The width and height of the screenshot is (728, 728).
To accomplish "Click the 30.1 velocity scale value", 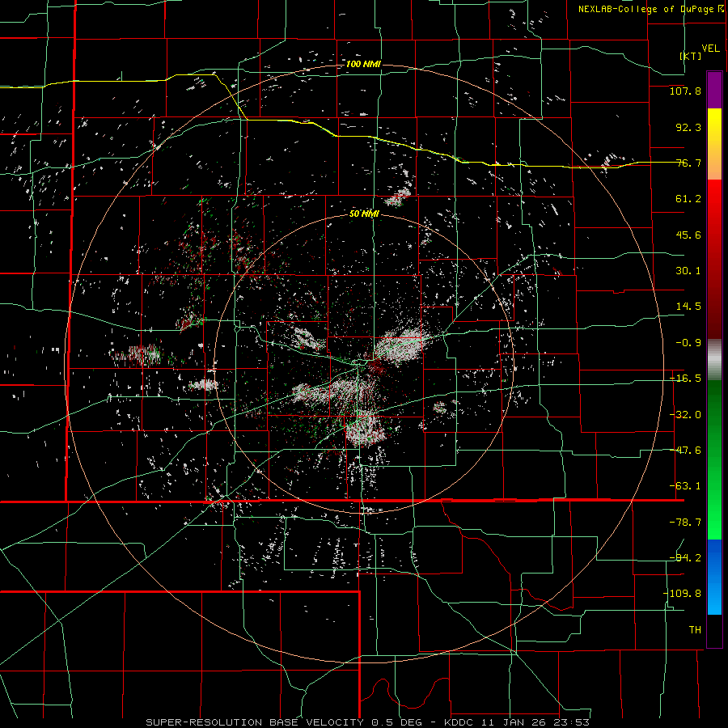I will pyautogui.click(x=688, y=271).
